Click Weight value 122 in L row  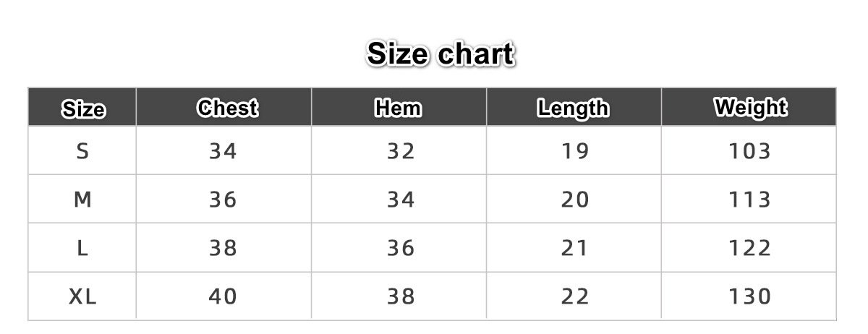pyautogui.click(x=750, y=248)
